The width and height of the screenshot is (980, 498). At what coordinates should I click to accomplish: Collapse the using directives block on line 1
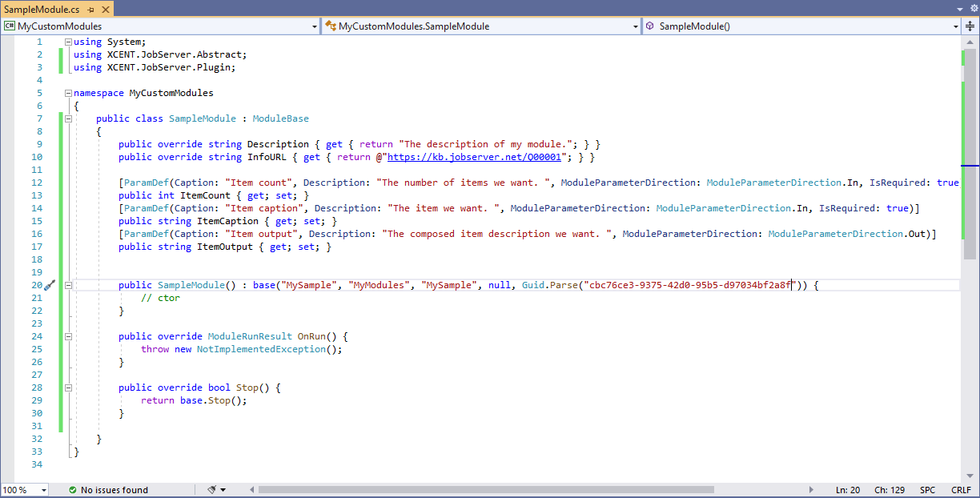pyautogui.click(x=68, y=42)
